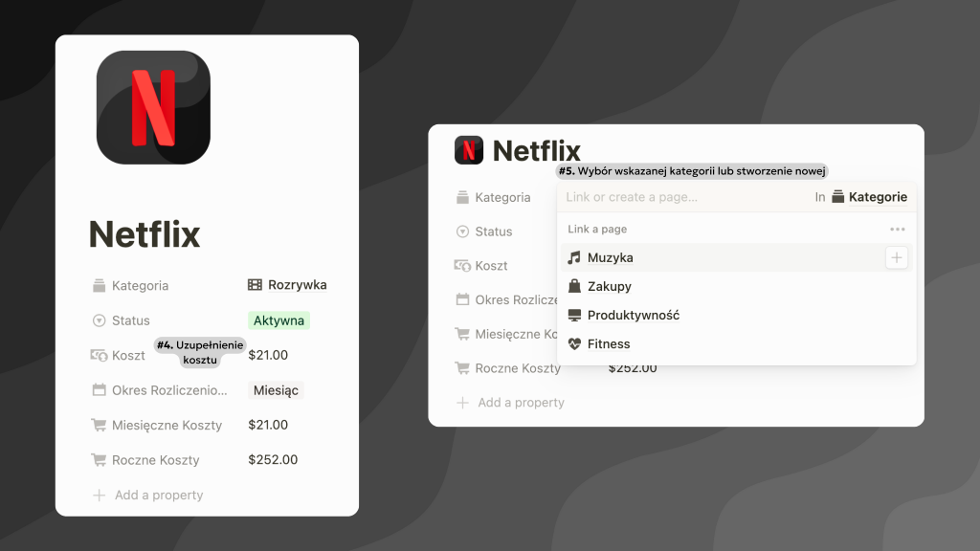Screen dimensions: 980x551
Task: Click the heart icon for Fitness
Action: point(574,344)
